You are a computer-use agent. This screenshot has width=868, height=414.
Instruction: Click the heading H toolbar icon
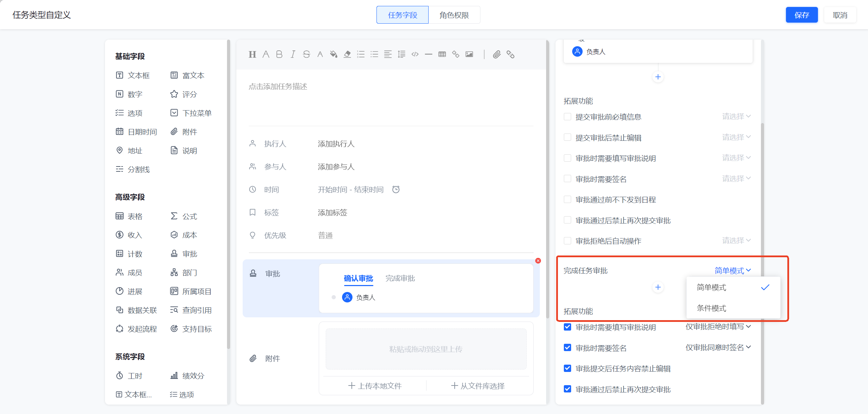point(252,54)
